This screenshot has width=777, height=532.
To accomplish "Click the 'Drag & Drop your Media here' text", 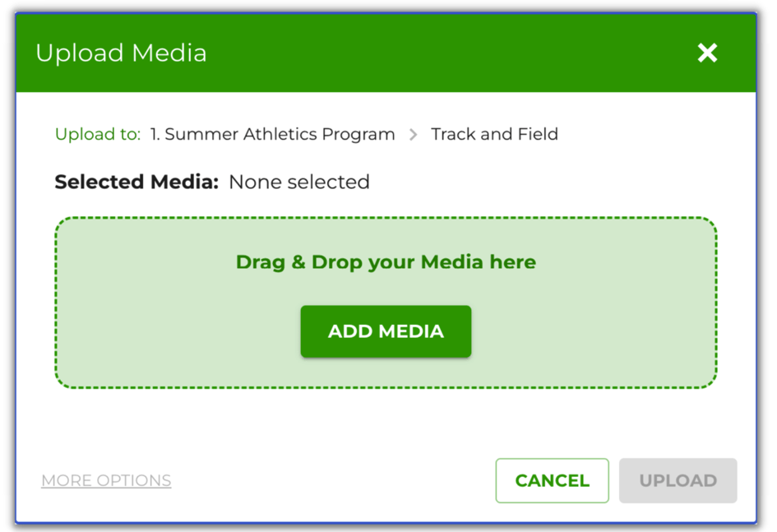I will [386, 261].
